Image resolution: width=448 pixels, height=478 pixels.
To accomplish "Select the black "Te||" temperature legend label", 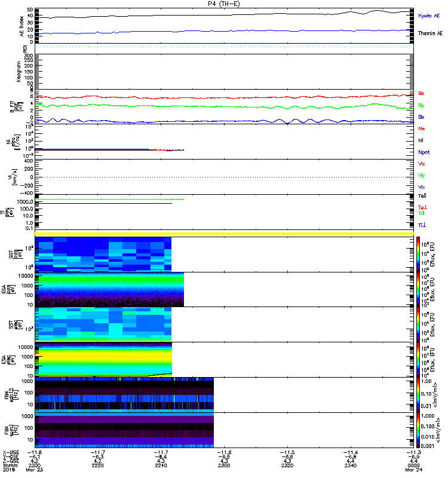I will pos(422,196).
